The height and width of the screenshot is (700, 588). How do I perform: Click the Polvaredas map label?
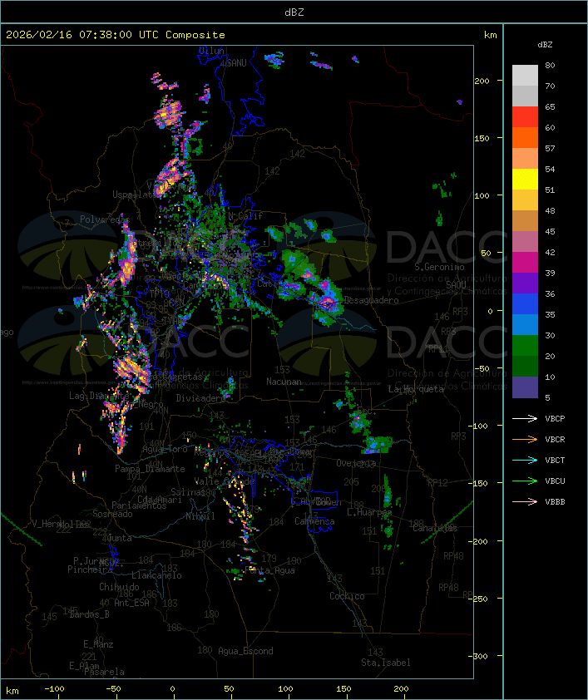[105, 219]
